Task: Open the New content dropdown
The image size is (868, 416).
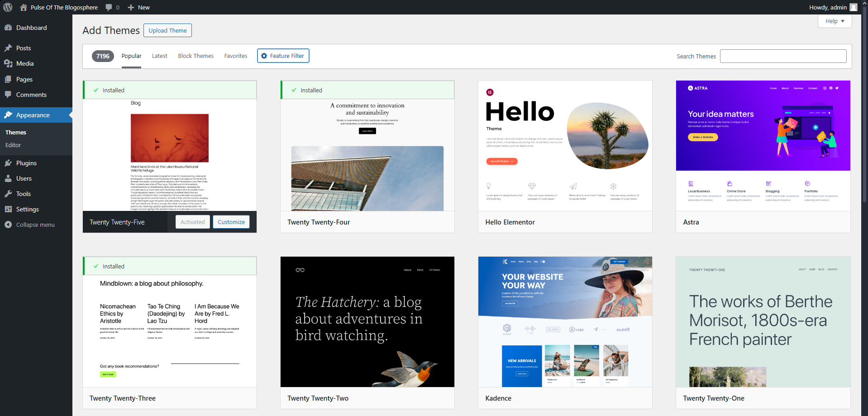Action: pyautogui.click(x=139, y=7)
